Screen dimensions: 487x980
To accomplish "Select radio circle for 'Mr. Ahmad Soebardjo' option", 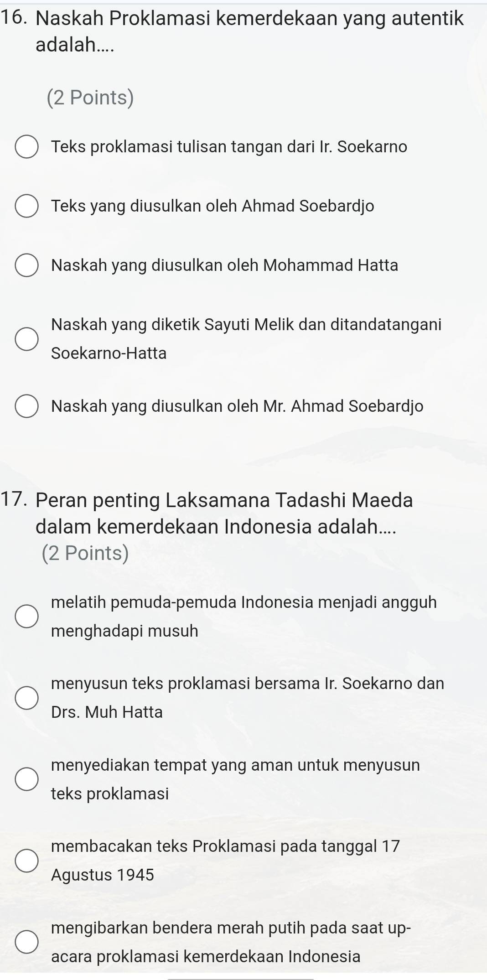I will click(27, 406).
